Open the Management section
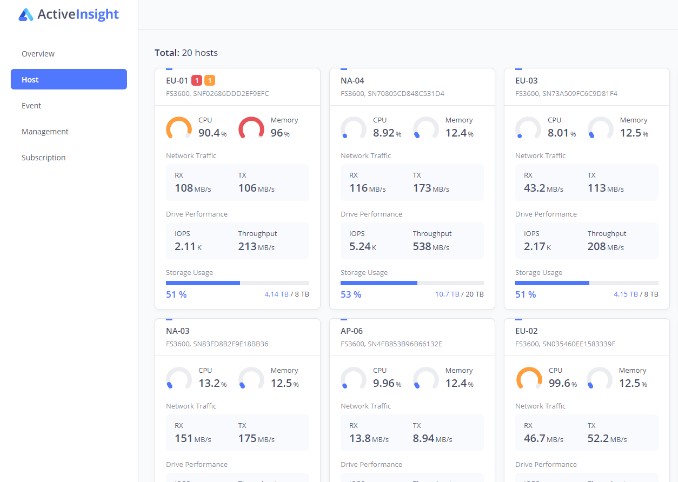678x482 pixels. pyautogui.click(x=45, y=131)
